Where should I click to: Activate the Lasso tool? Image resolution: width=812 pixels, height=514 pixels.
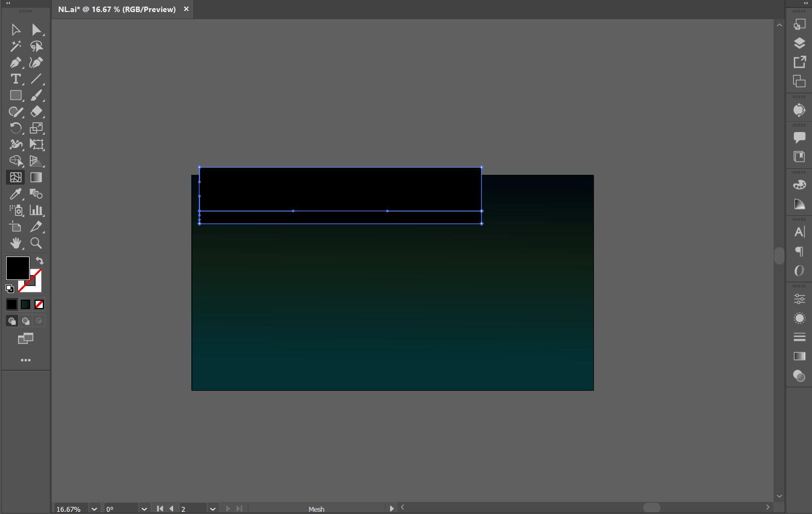pyautogui.click(x=36, y=46)
